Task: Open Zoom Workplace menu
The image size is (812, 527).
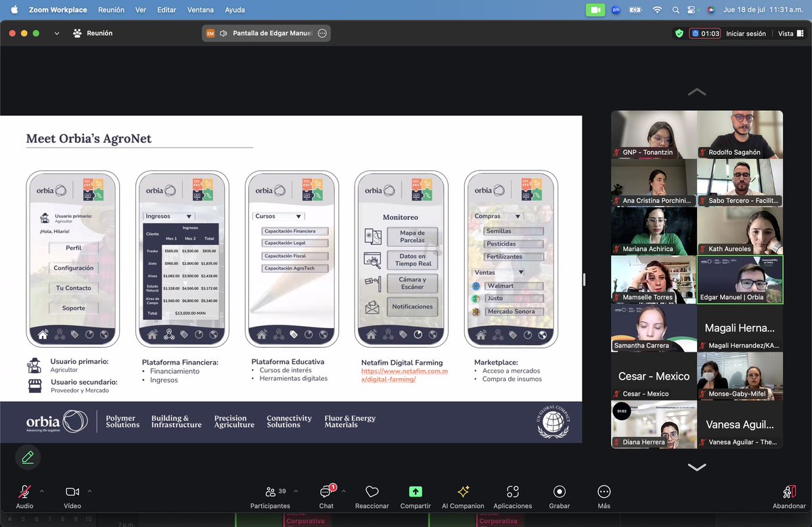Action: click(58, 10)
